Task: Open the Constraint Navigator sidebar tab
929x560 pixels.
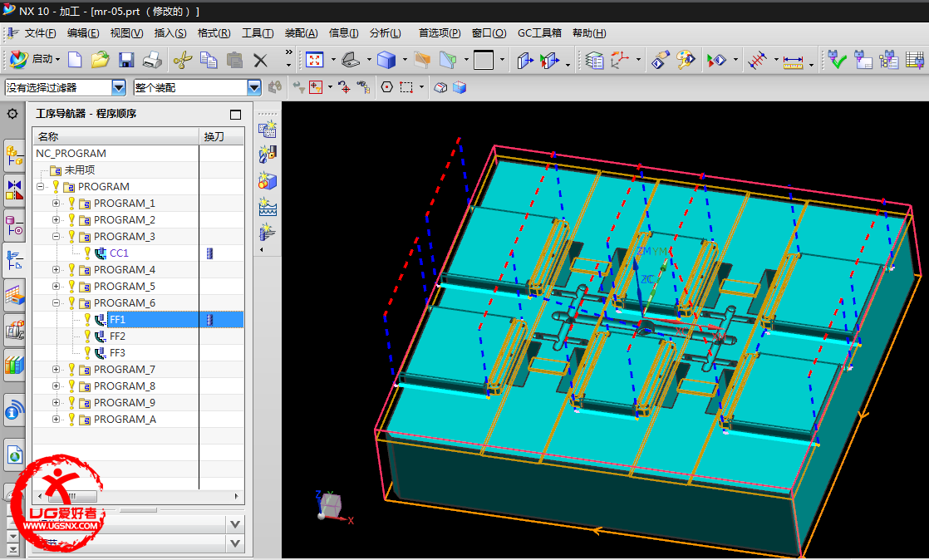Action: tap(14, 190)
